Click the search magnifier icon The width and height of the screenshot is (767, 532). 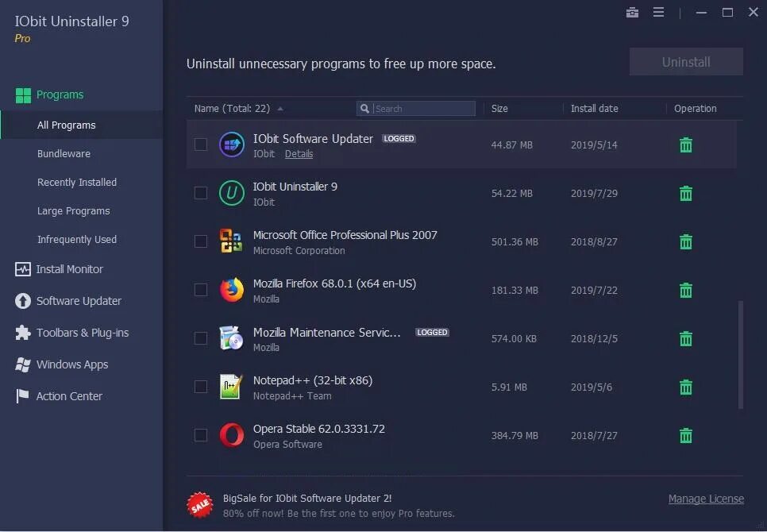[364, 109]
